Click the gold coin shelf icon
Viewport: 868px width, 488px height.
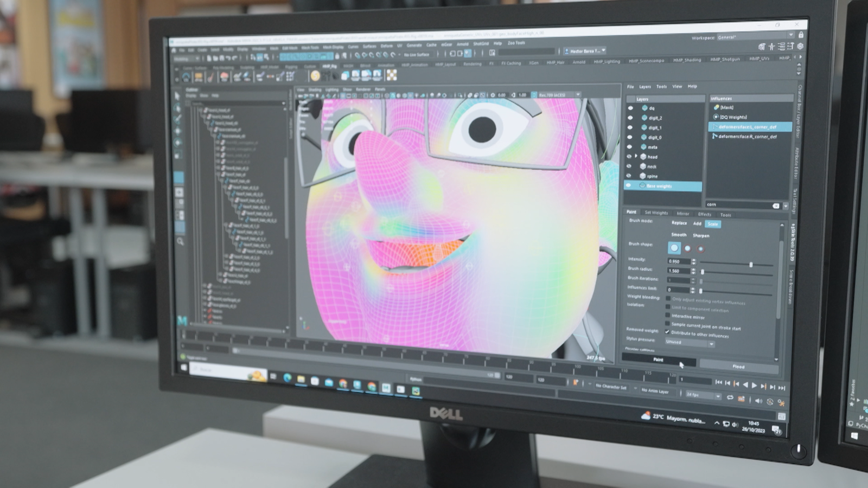[x=315, y=76]
